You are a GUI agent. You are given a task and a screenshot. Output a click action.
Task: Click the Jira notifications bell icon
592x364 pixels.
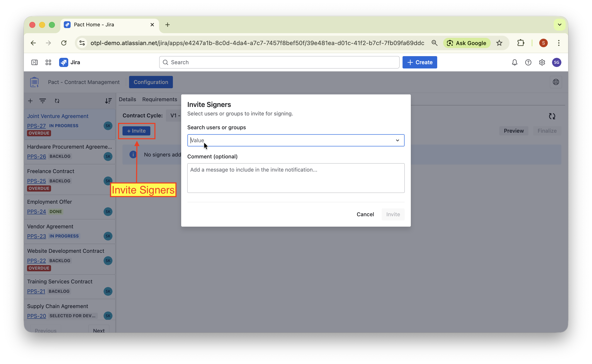(x=514, y=62)
